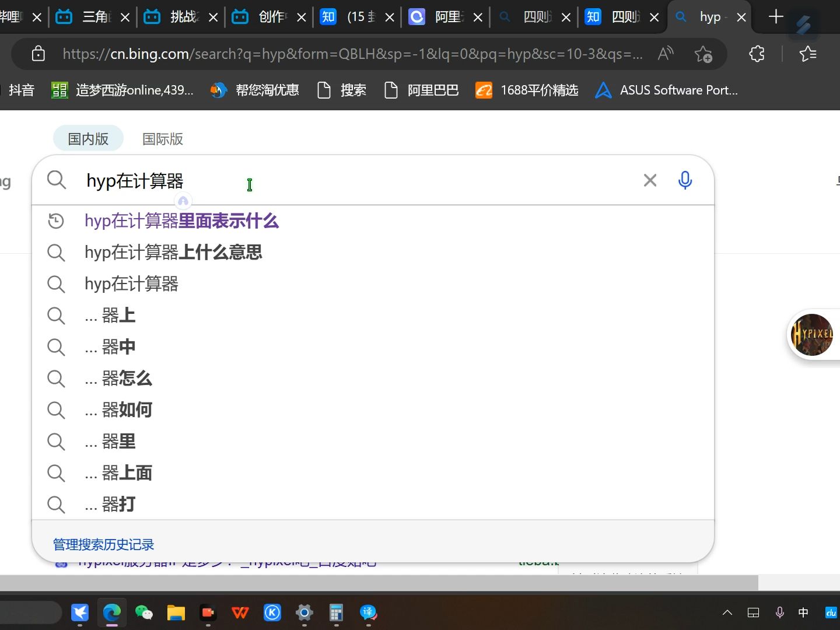Switch to 国内版 tab
This screenshot has height=630, width=840.
point(88,139)
